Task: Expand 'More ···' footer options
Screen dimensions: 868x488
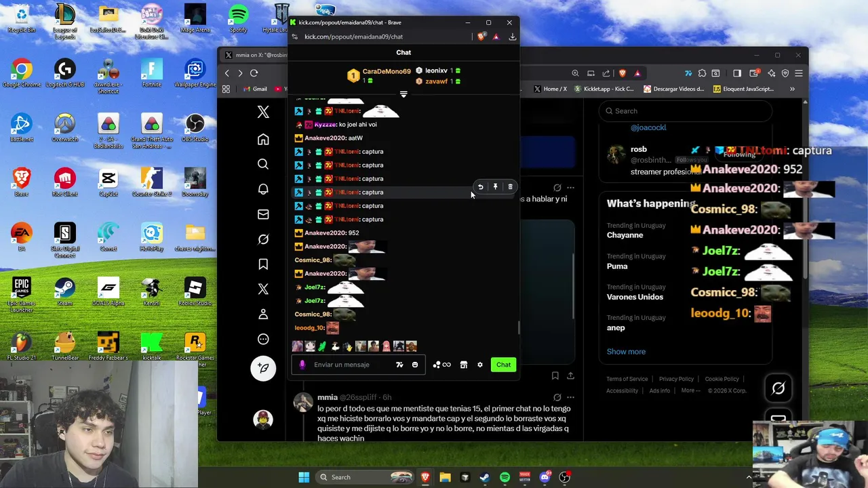Action: pos(691,390)
